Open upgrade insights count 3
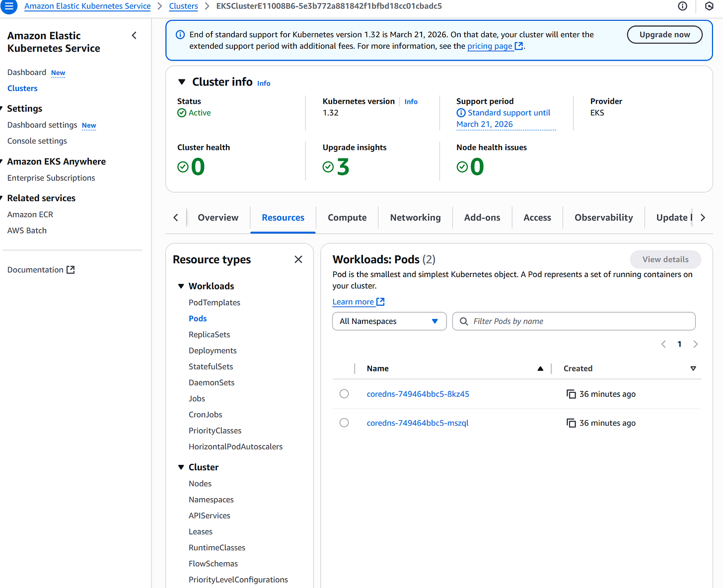 (343, 167)
